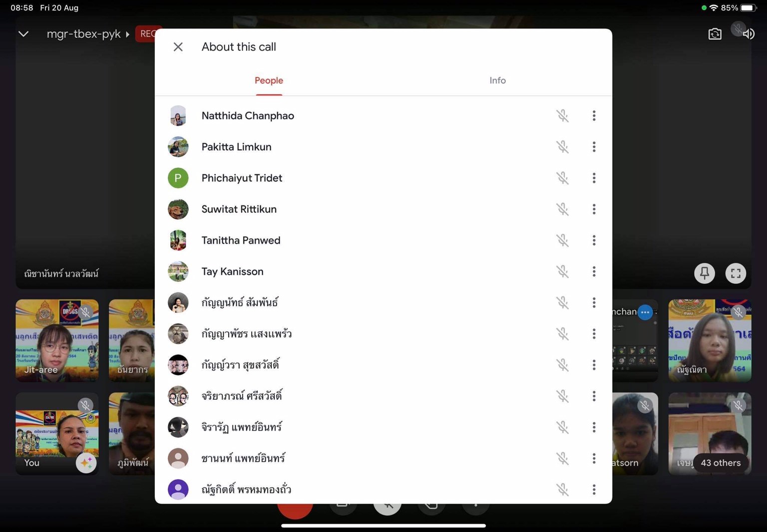Click Phichaiyut Tridet's green P avatar
The width and height of the screenshot is (767, 532).
click(178, 178)
